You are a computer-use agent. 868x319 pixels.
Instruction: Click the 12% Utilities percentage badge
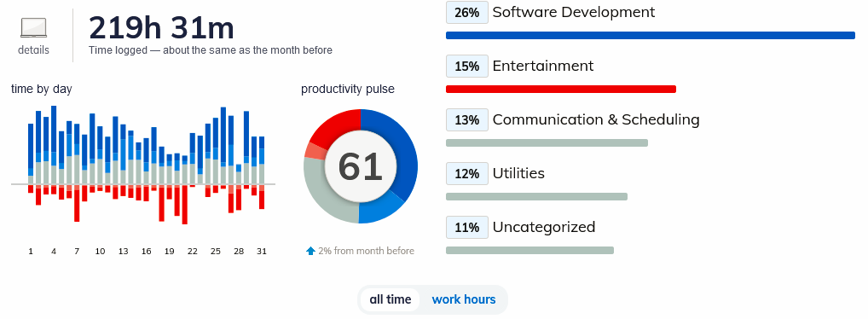point(467,173)
